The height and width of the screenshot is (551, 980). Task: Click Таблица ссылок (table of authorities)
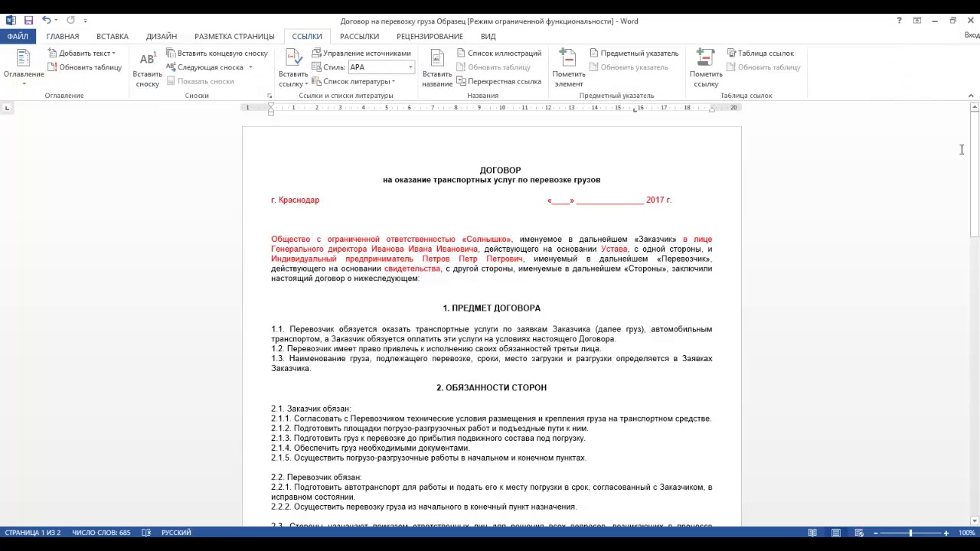(x=760, y=54)
